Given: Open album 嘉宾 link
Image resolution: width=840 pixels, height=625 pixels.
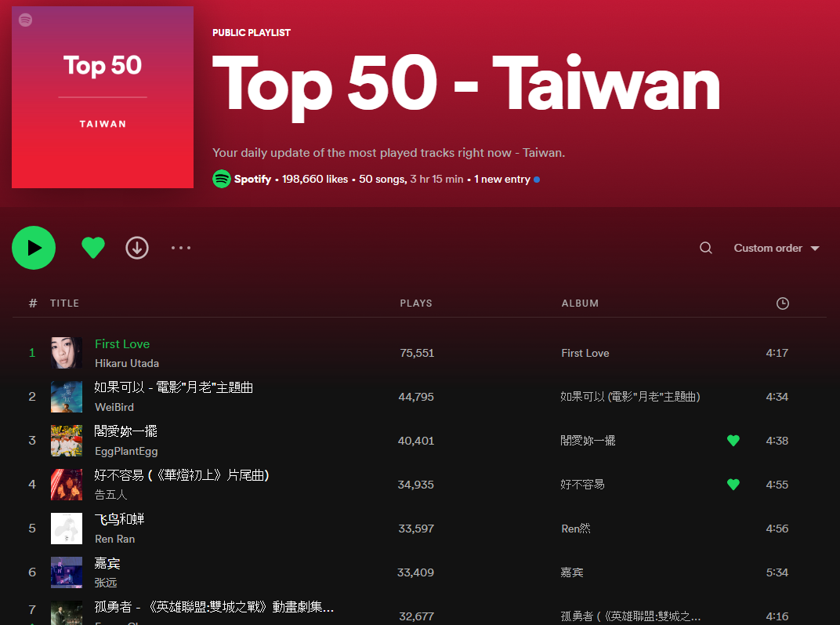Looking at the screenshot, I should point(571,572).
